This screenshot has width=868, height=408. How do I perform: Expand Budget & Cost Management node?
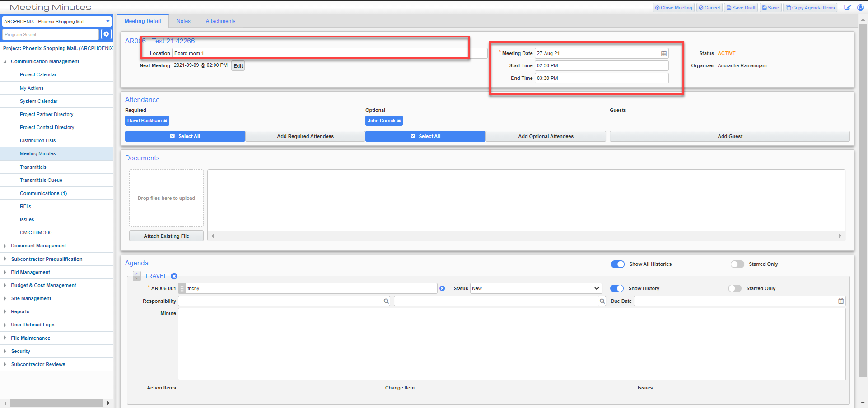[x=5, y=286]
